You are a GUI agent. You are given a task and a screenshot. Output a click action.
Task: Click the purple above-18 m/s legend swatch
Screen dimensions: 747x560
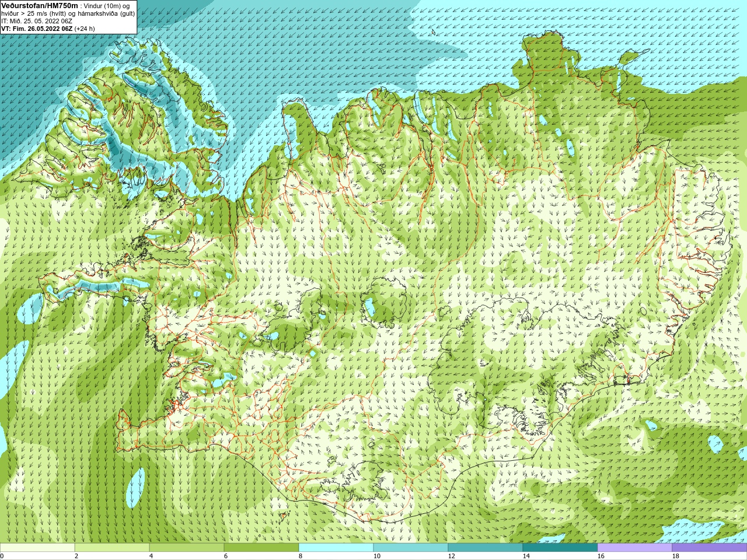click(710, 548)
